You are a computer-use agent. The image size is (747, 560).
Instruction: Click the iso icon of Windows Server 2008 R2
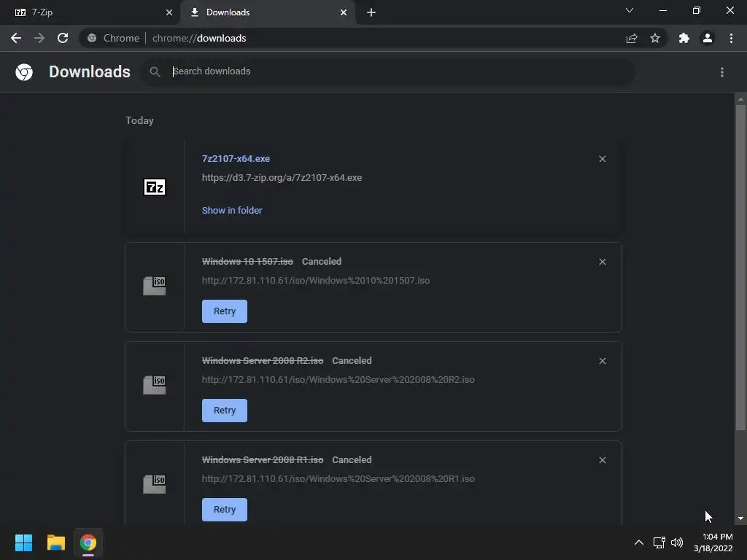(x=155, y=385)
